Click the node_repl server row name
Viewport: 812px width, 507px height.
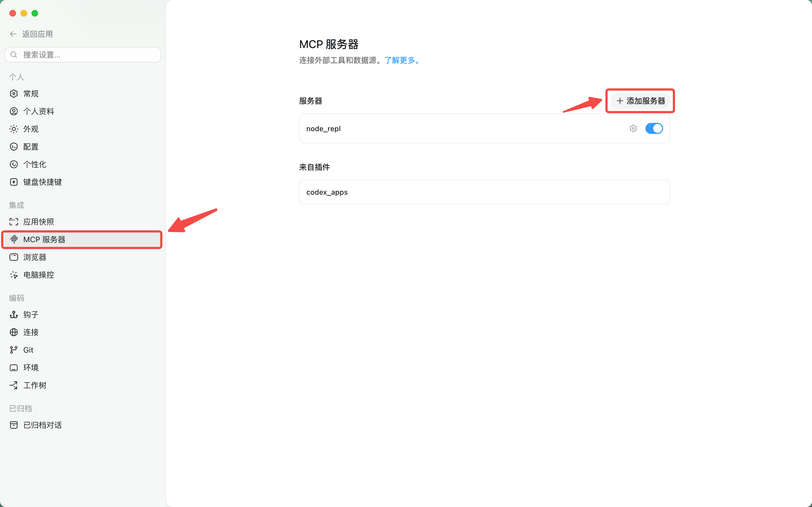[323, 129]
